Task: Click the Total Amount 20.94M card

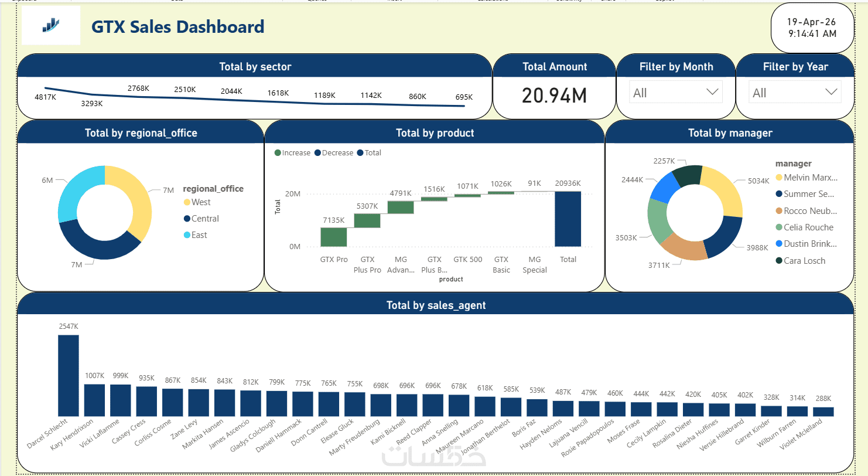Action: [554, 87]
